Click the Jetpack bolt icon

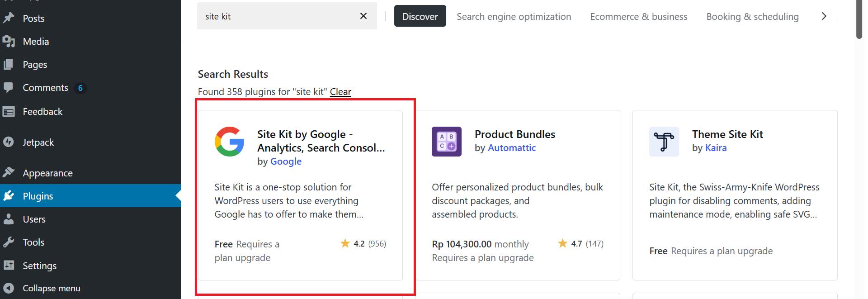(x=9, y=142)
